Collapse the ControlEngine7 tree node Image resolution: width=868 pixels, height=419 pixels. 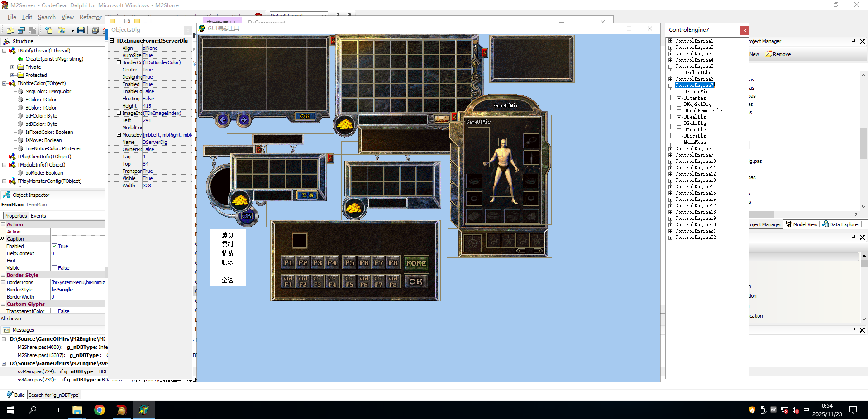tap(670, 85)
